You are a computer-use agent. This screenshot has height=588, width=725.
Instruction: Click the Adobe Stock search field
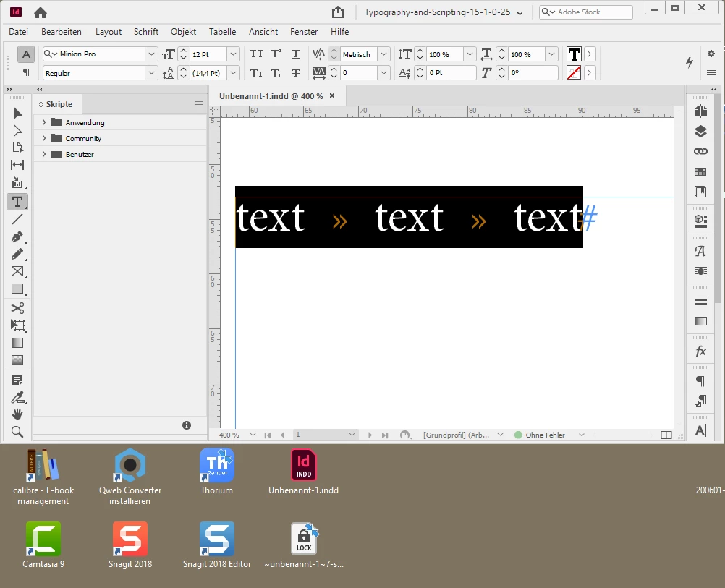tap(586, 12)
